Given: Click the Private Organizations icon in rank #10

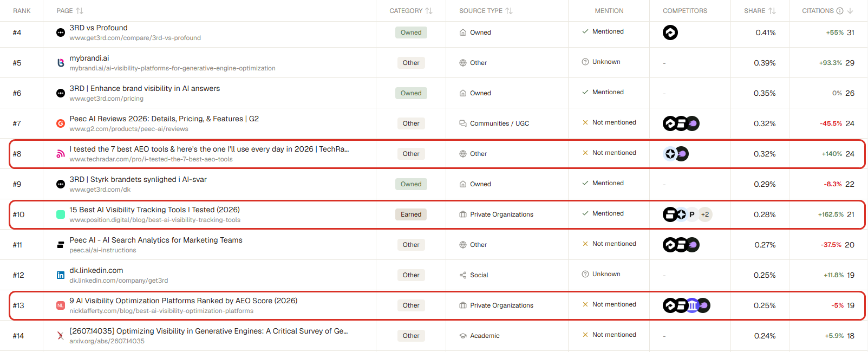Looking at the screenshot, I should [x=463, y=214].
